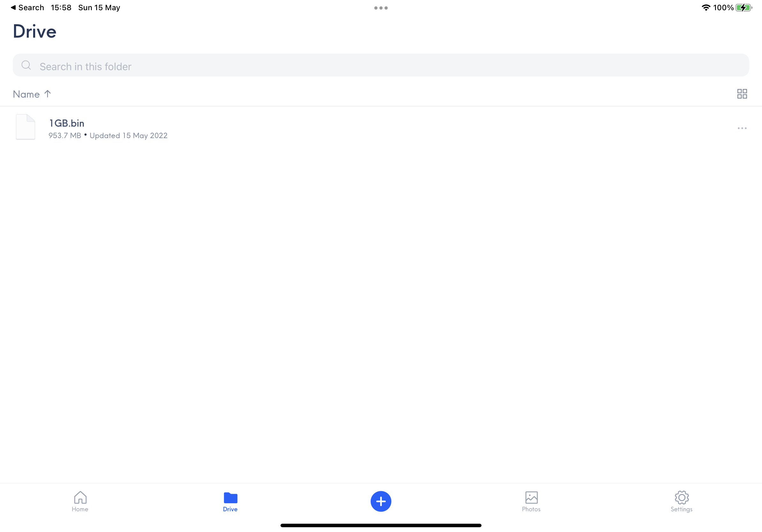
Task: Open the Name sort options
Action: pyautogui.click(x=26, y=94)
